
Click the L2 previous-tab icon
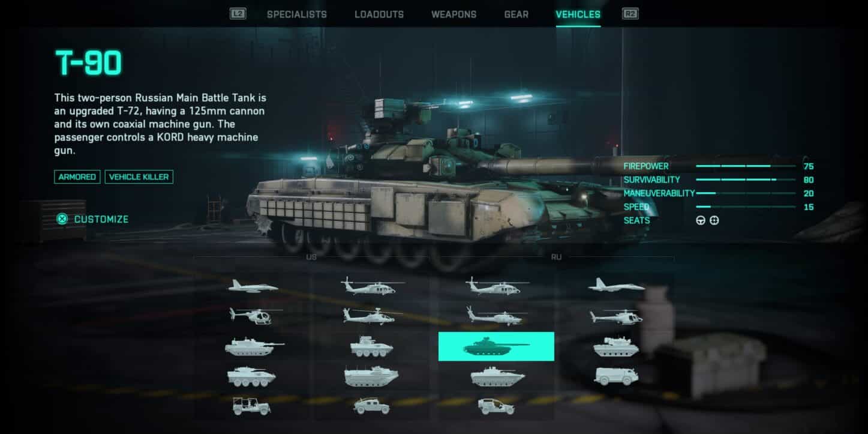[x=238, y=14]
